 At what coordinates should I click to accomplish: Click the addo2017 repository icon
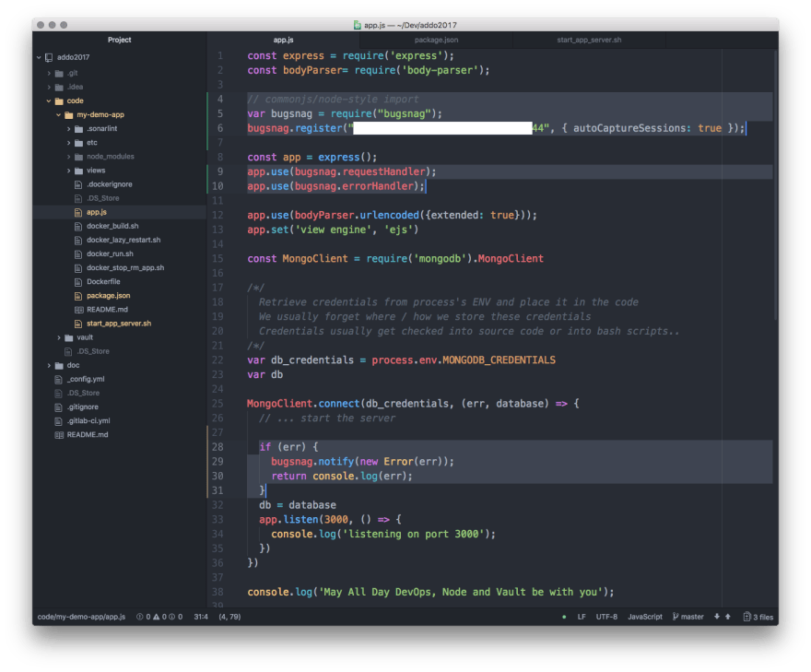coord(49,57)
